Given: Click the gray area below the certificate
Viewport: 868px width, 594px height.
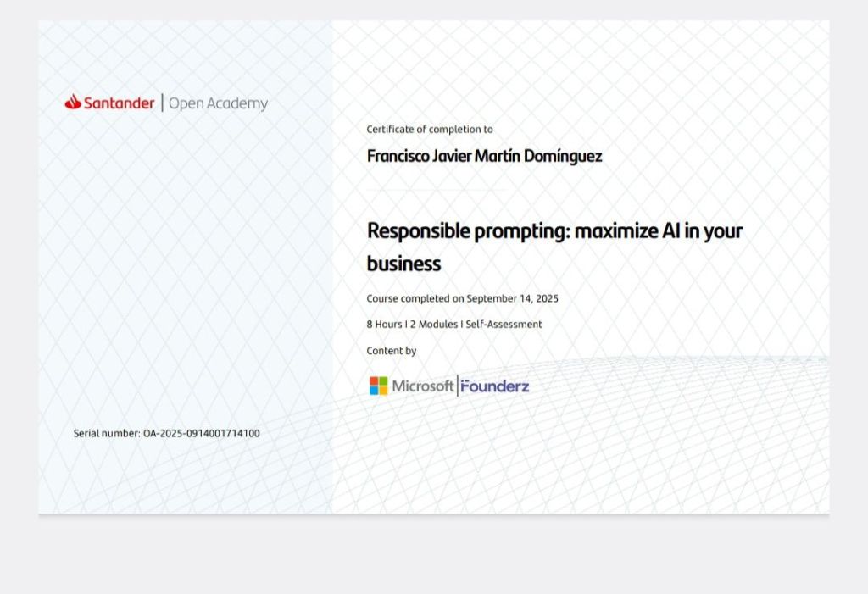Looking at the screenshot, I should coord(434,555).
